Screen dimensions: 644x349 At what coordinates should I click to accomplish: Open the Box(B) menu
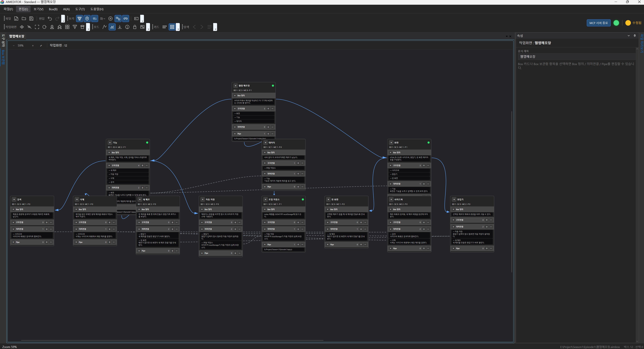pyautogui.click(x=53, y=9)
